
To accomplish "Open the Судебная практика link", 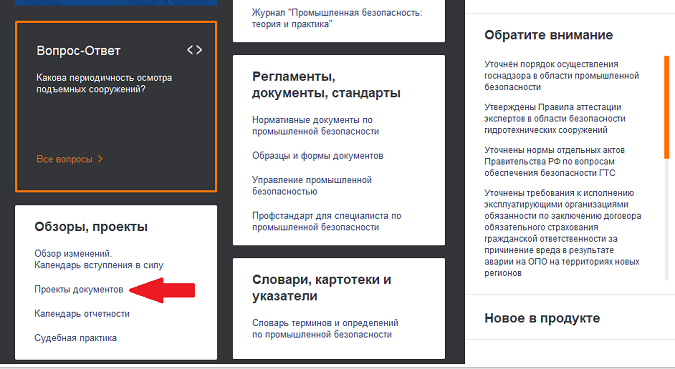I will pyautogui.click(x=75, y=338).
